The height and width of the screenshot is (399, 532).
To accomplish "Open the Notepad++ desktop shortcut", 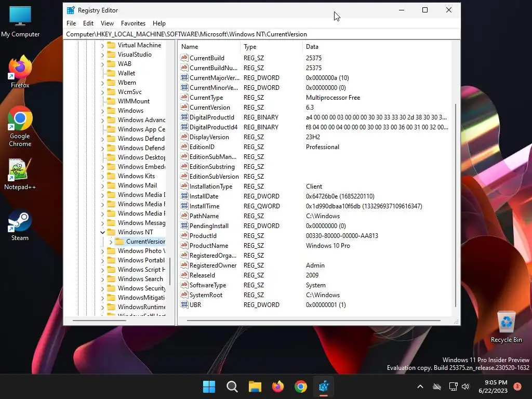I will click(x=20, y=174).
